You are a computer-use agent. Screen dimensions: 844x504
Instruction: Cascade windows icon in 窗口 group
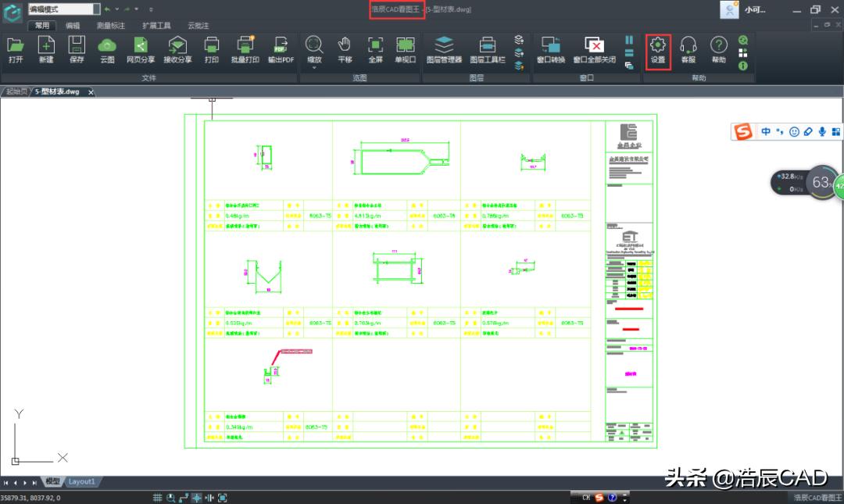pyautogui.click(x=628, y=66)
